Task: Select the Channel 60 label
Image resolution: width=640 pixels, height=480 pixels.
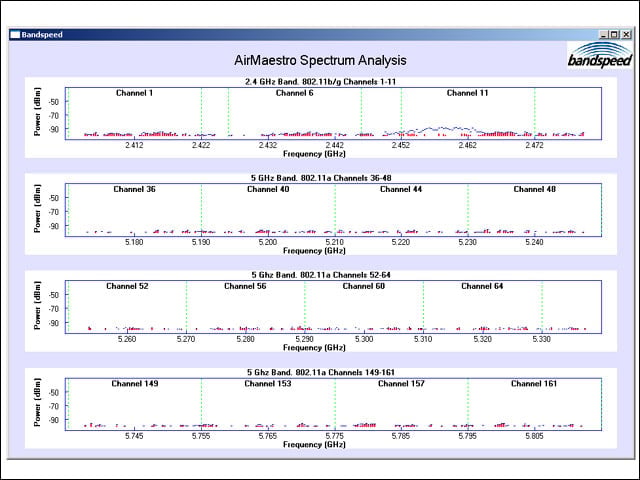Action: 364,286
